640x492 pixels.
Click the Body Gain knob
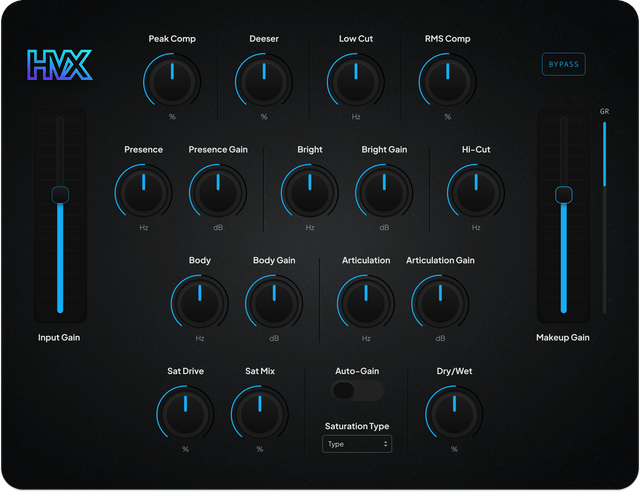[274, 303]
